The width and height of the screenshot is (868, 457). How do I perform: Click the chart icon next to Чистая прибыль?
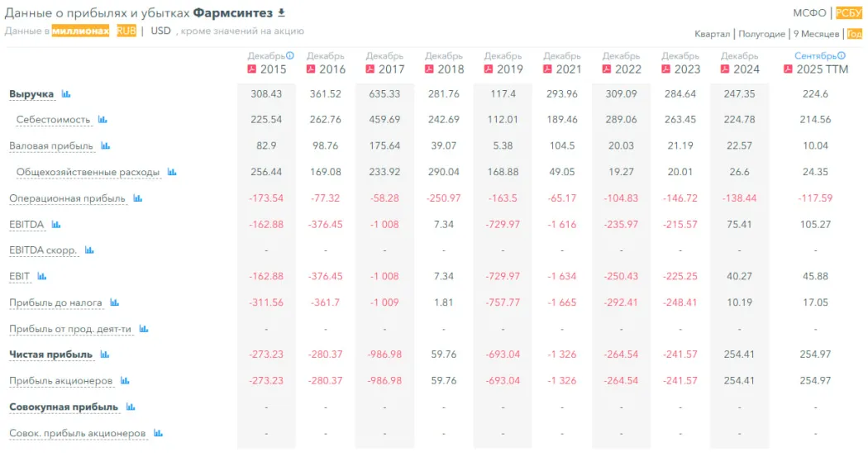click(x=105, y=355)
